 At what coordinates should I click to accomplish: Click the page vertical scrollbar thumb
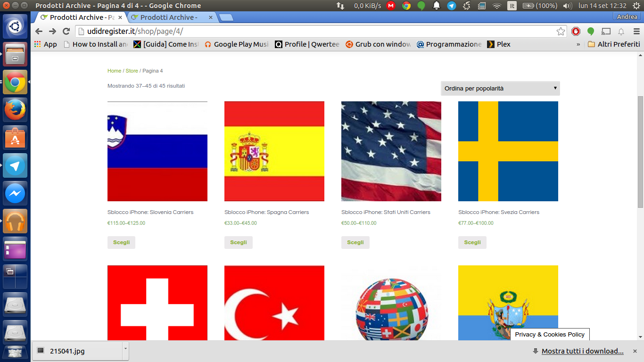point(640,152)
